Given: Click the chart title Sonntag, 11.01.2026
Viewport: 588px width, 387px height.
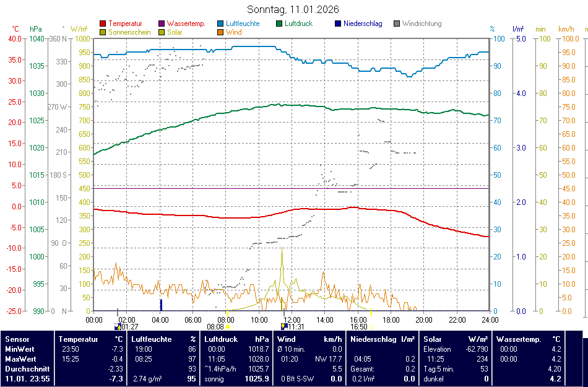Looking at the screenshot, I should pos(293,9).
